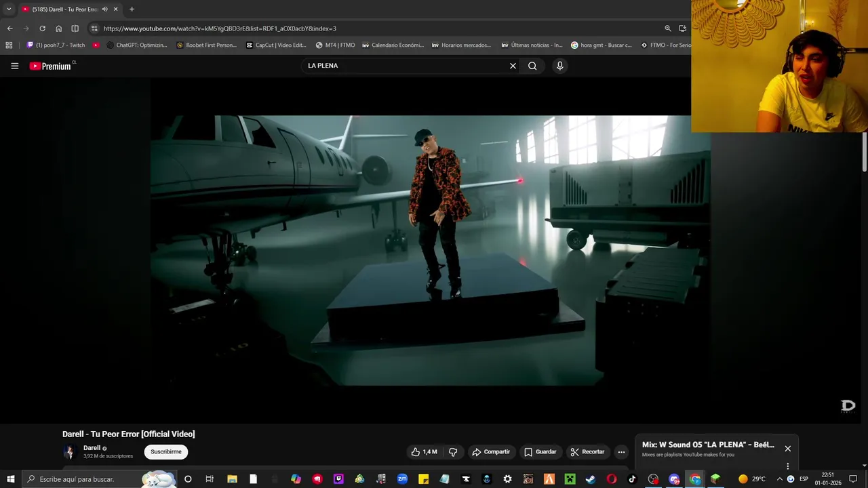Image resolution: width=868 pixels, height=488 pixels.
Task: Click the address bar URL
Action: pos(220,28)
